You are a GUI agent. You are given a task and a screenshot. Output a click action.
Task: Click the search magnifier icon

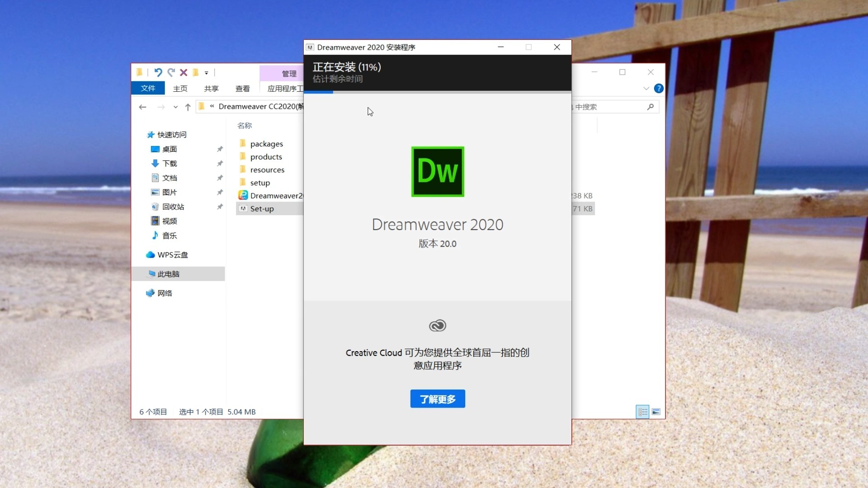(x=651, y=107)
